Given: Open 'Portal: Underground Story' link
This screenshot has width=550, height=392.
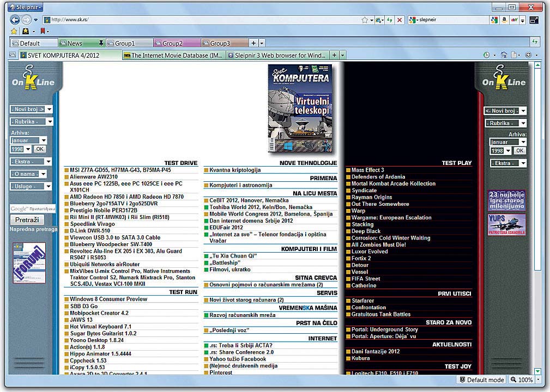Looking at the screenshot, I should [x=384, y=329].
